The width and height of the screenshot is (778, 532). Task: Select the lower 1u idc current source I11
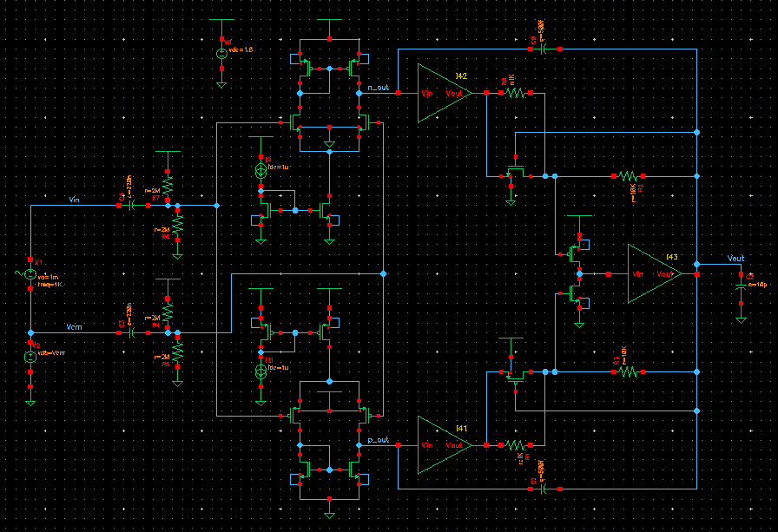pos(260,371)
